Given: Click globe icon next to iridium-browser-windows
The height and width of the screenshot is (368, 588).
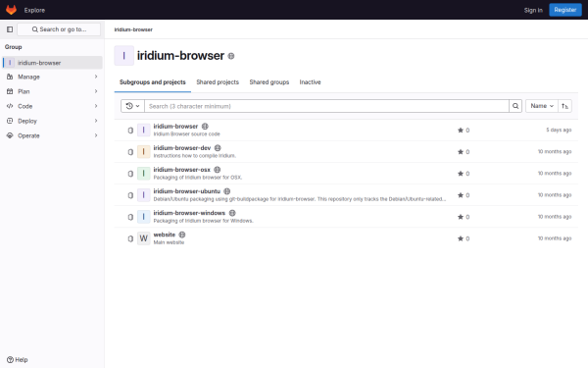Looking at the screenshot, I should point(232,213).
